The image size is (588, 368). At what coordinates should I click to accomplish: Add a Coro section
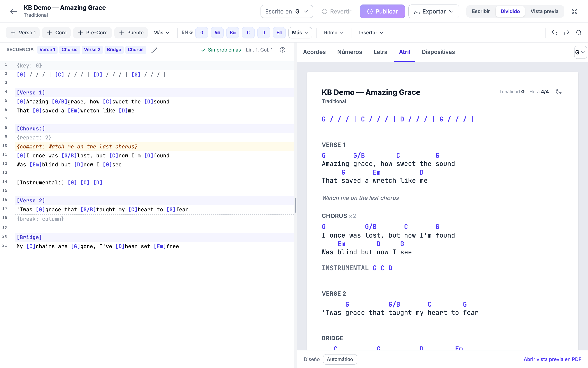(56, 33)
